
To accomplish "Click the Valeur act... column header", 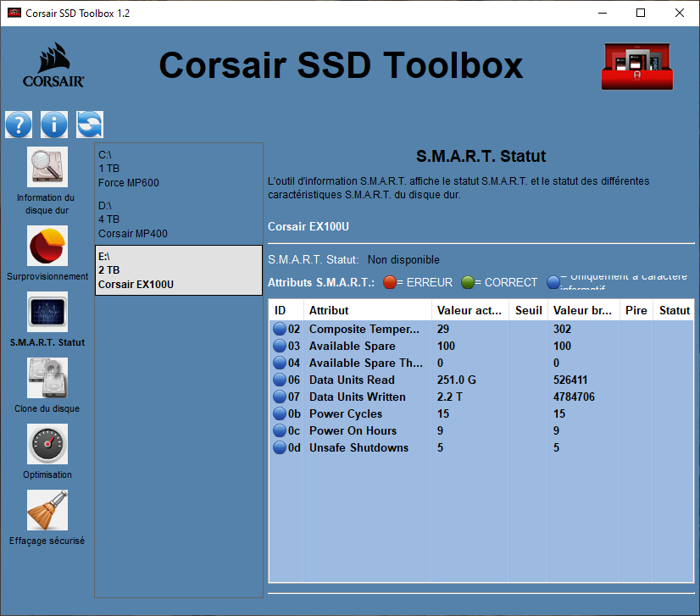I will pyautogui.click(x=470, y=310).
